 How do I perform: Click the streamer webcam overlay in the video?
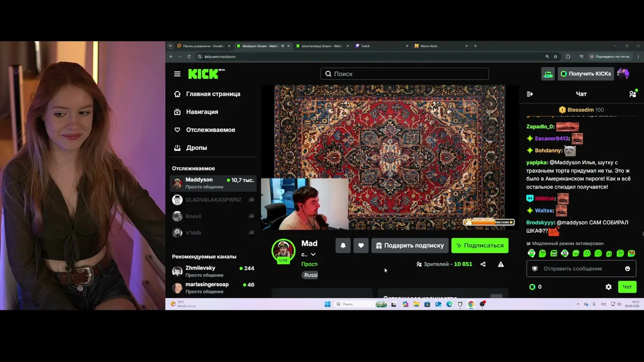(304, 204)
